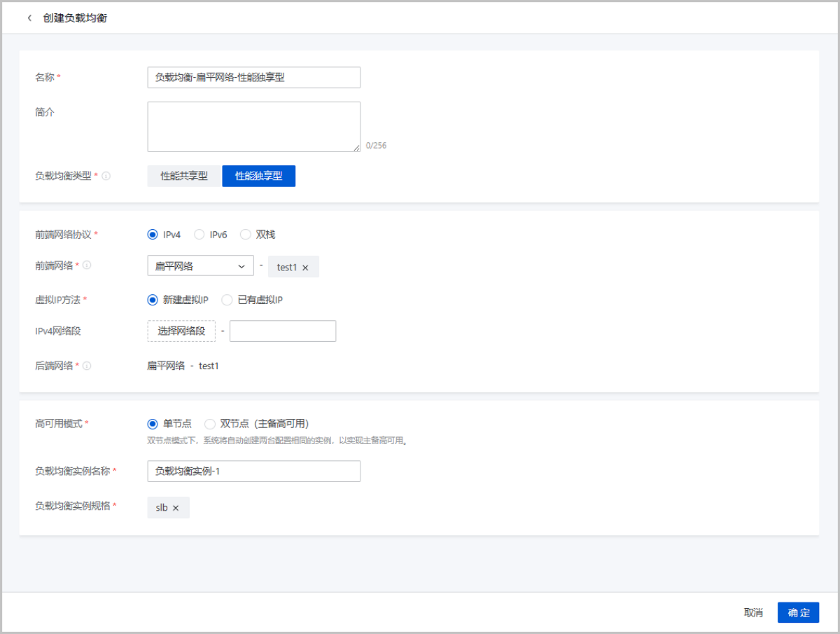840x634 pixels.
Task: Click the 确定 button
Action: [x=798, y=612]
